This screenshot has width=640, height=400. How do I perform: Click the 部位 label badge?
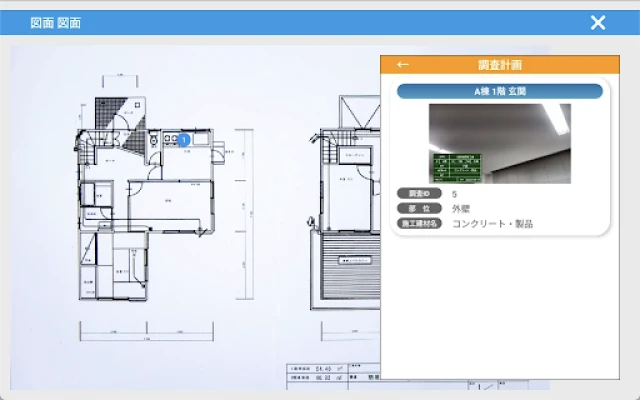pyautogui.click(x=417, y=209)
